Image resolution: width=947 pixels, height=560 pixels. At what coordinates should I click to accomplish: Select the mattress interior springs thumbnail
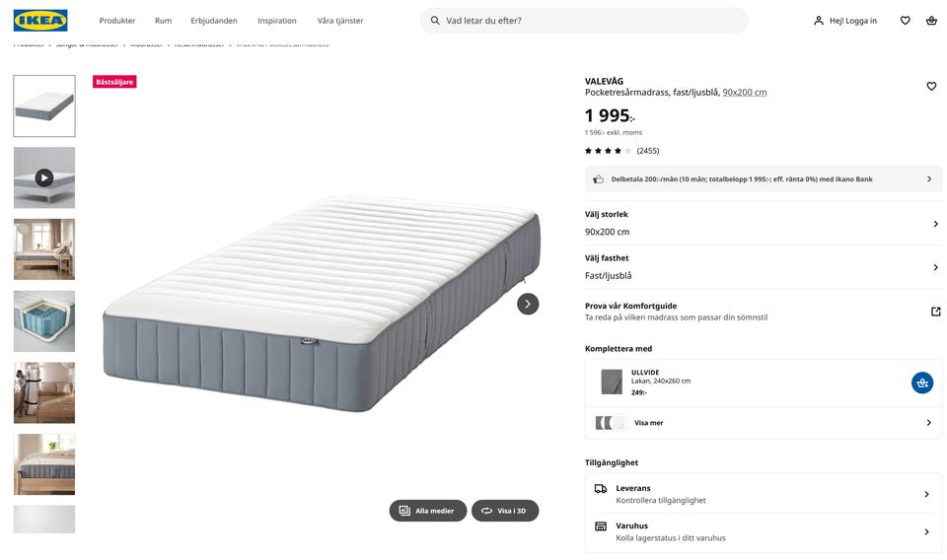pyautogui.click(x=44, y=321)
